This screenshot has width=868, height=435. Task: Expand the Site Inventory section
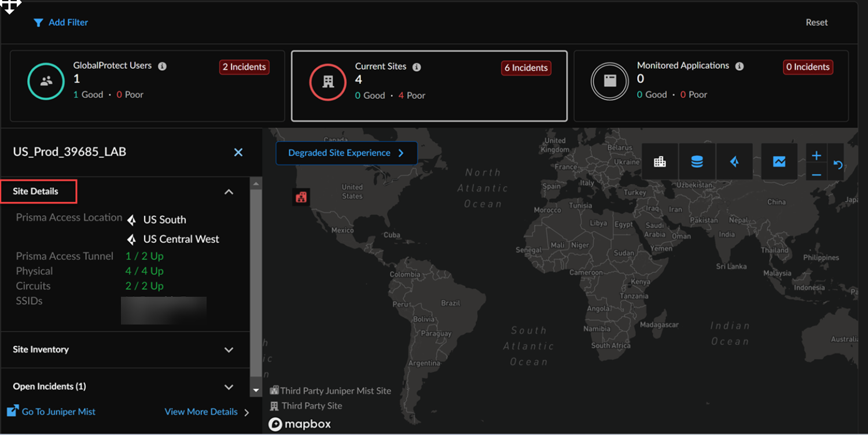pos(229,350)
